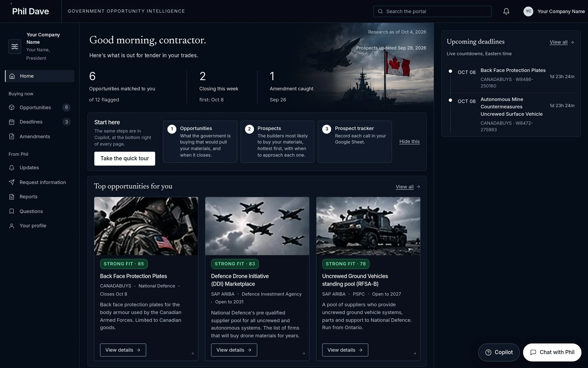Click the Reports document icon
The width and height of the screenshot is (588, 368).
pyautogui.click(x=12, y=197)
